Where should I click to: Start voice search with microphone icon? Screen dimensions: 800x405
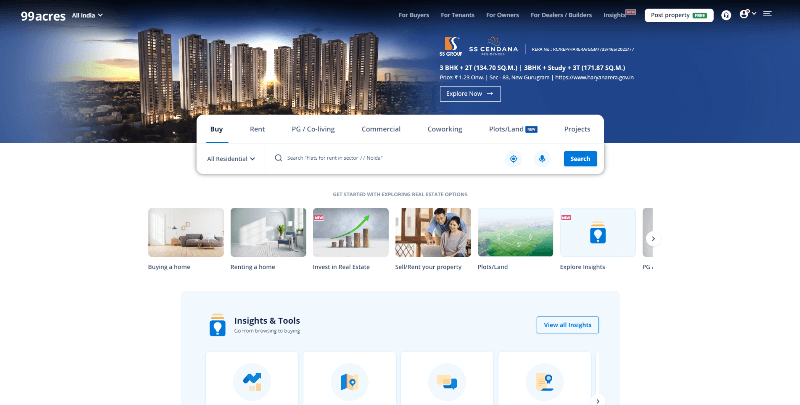pyautogui.click(x=542, y=158)
